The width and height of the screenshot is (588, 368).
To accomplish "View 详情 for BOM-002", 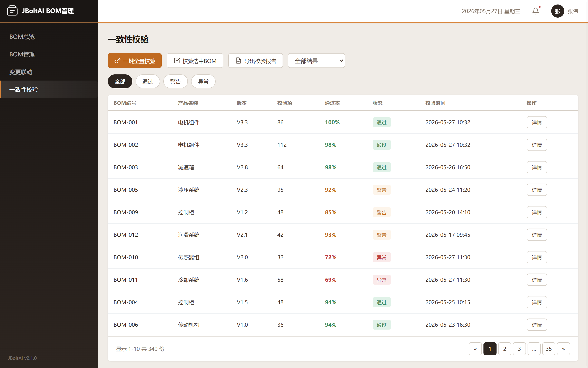I will [x=537, y=145].
